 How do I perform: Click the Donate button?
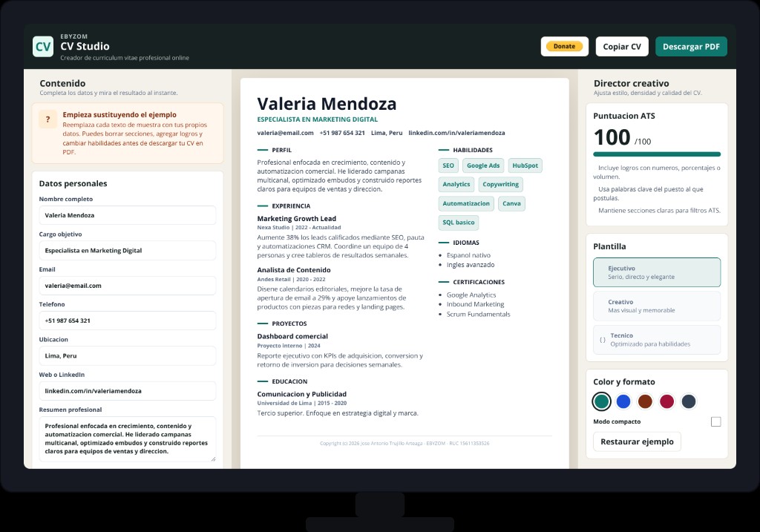(x=564, y=47)
